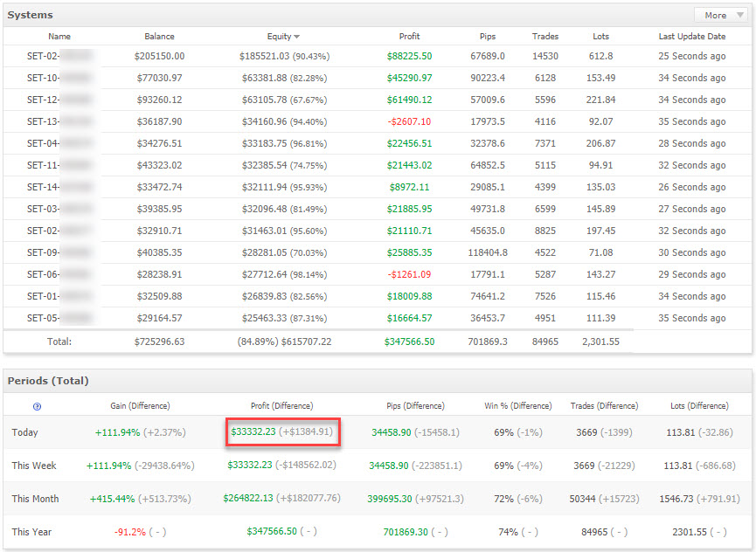Click This Year lots 2301.55
Image resolution: width=756 pixels, height=552 pixels.
pos(690,532)
